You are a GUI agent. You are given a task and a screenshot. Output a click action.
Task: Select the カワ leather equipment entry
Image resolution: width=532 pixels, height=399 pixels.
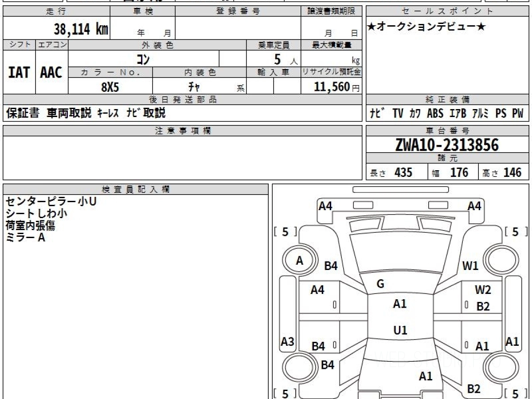(415, 113)
